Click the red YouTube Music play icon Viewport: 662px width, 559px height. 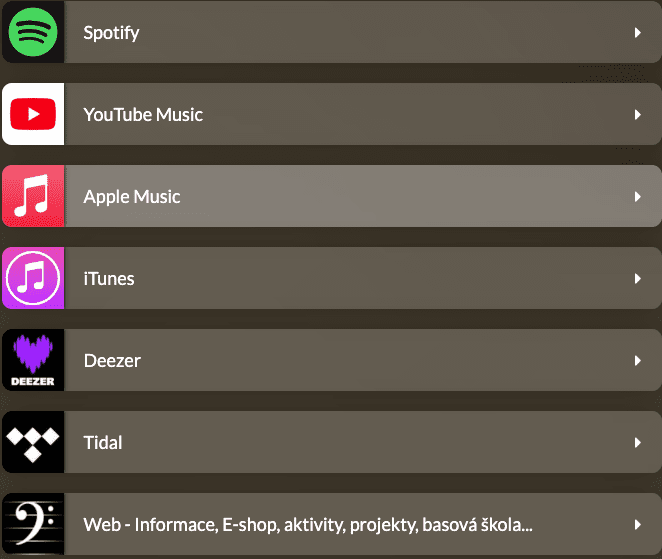33,115
